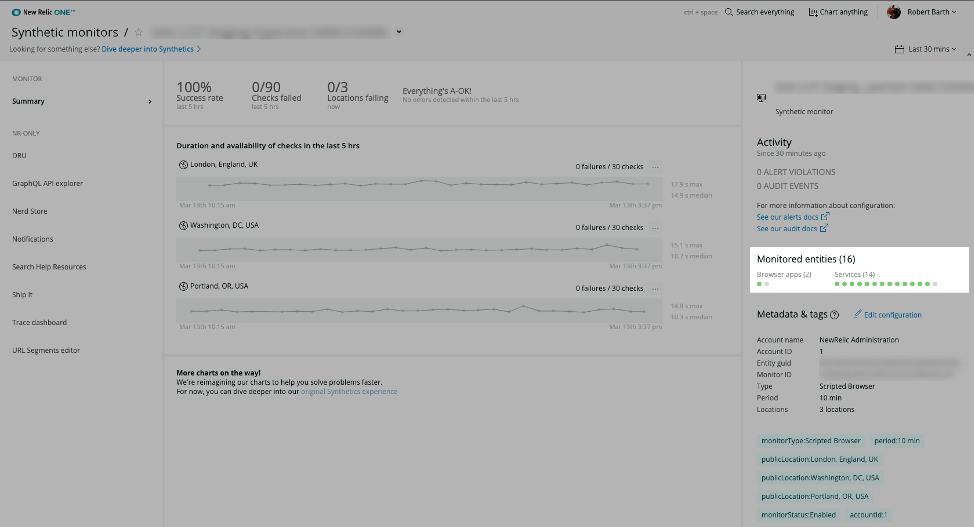The height and width of the screenshot is (527, 974).
Task: Click the publicLocation:Washington, DC, USA tag
Action: [x=820, y=478]
